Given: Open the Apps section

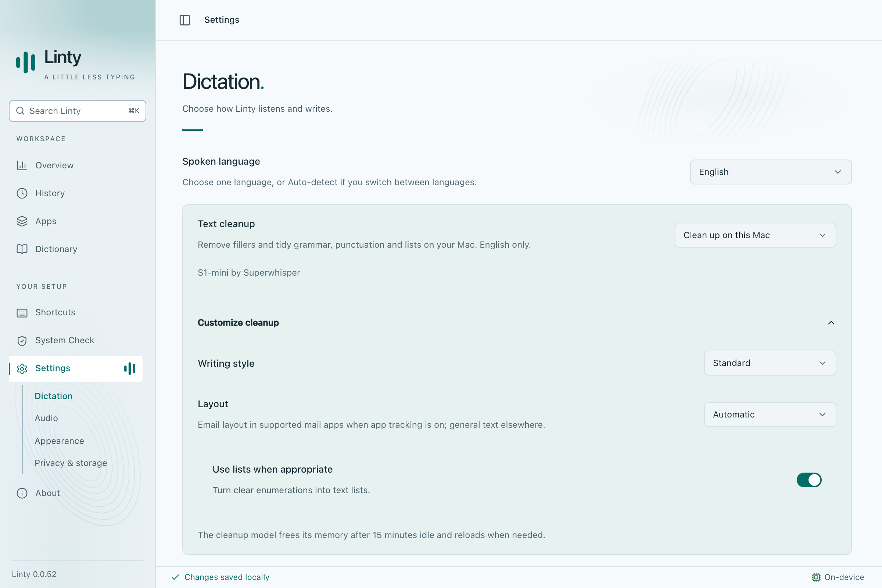Looking at the screenshot, I should tap(76, 221).
